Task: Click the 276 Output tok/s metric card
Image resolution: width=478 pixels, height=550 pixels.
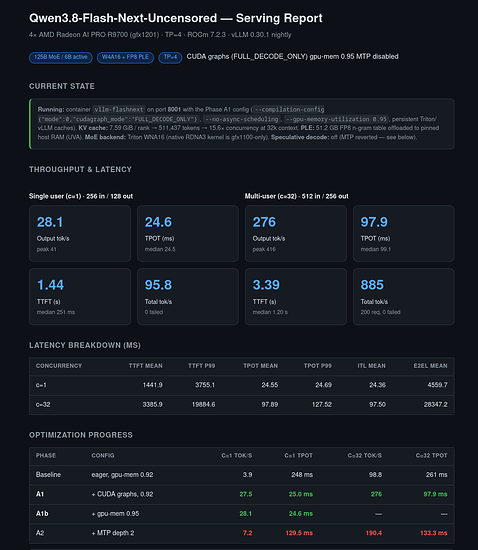Action: click(296, 234)
